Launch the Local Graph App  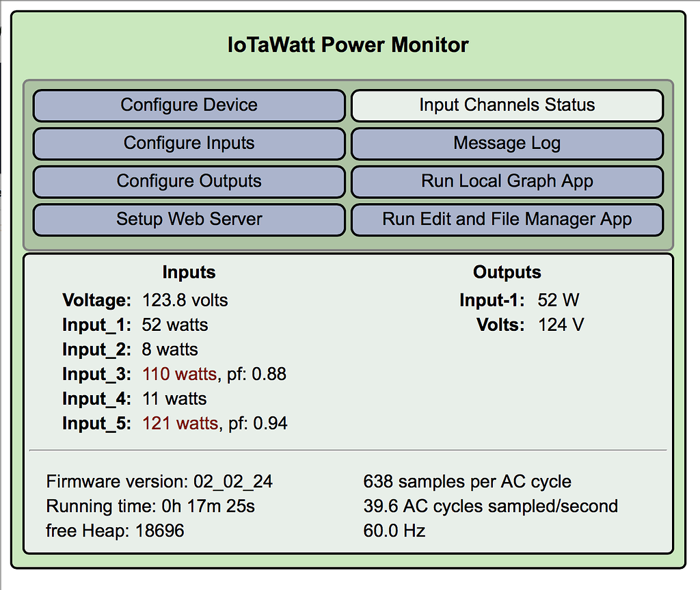507,182
